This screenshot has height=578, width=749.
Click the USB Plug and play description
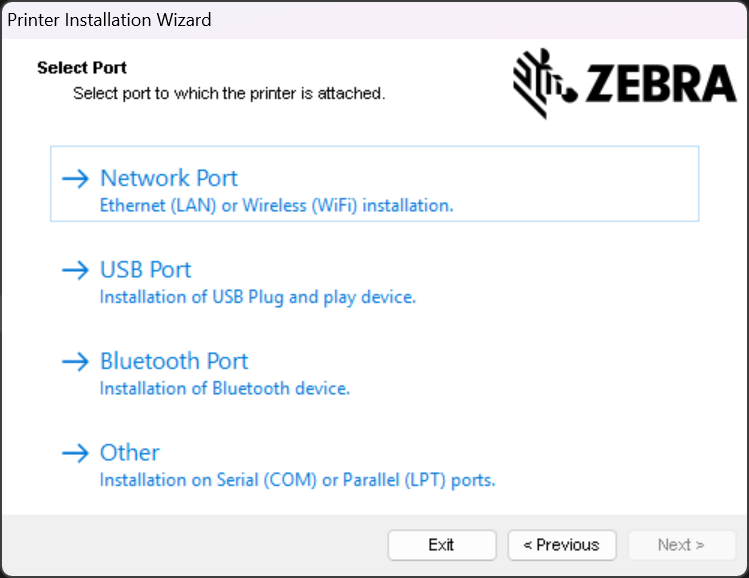(257, 297)
